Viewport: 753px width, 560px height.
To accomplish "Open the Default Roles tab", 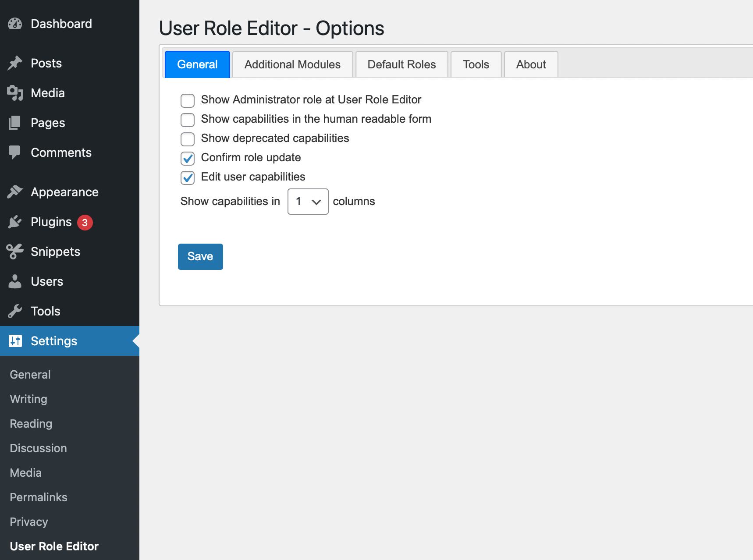I will (401, 64).
